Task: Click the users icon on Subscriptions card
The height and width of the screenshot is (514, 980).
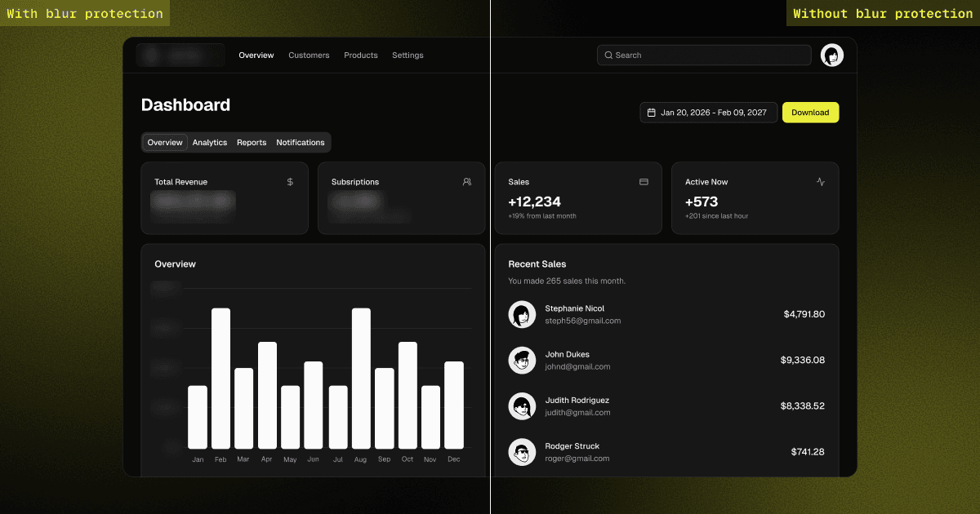Action: 467,182
